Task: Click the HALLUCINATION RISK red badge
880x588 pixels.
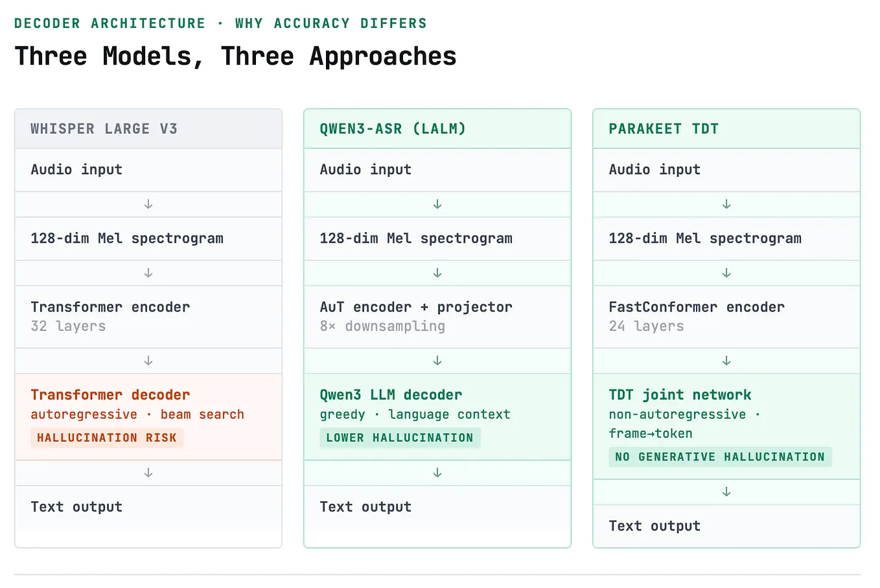Action: (x=107, y=438)
